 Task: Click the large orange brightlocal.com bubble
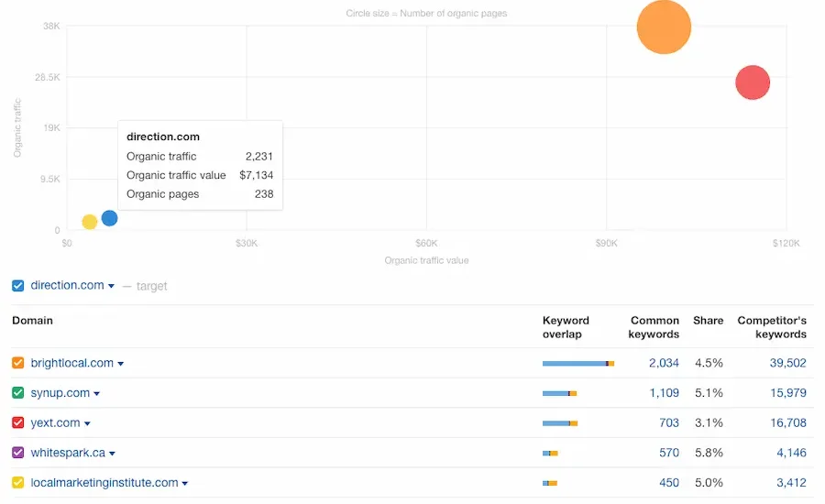click(664, 27)
